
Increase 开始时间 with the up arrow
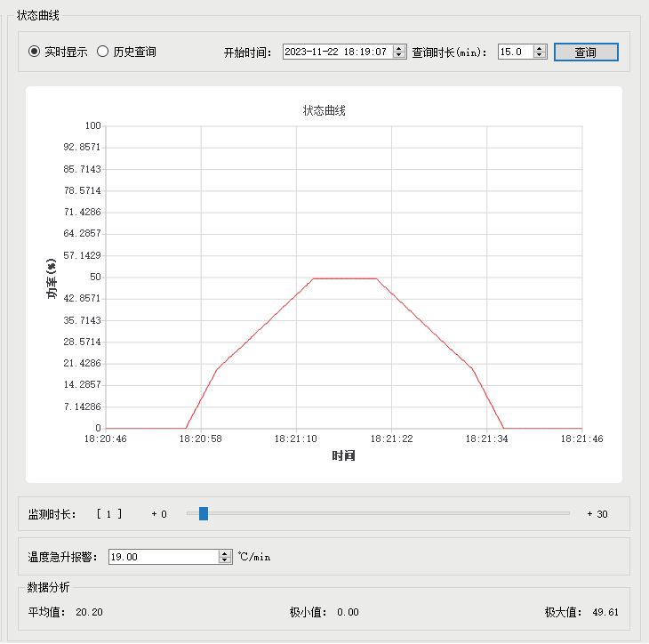coord(399,48)
